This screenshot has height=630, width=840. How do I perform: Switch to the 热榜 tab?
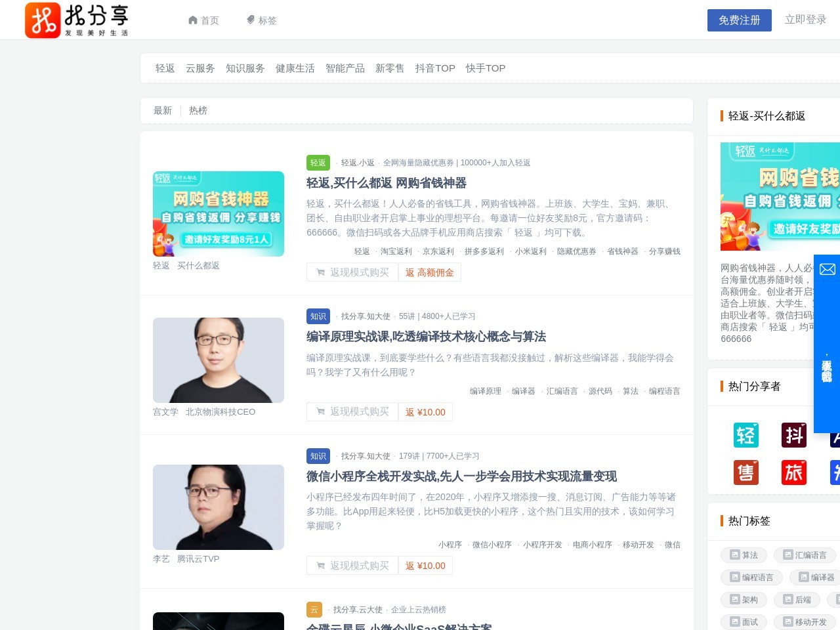click(198, 110)
